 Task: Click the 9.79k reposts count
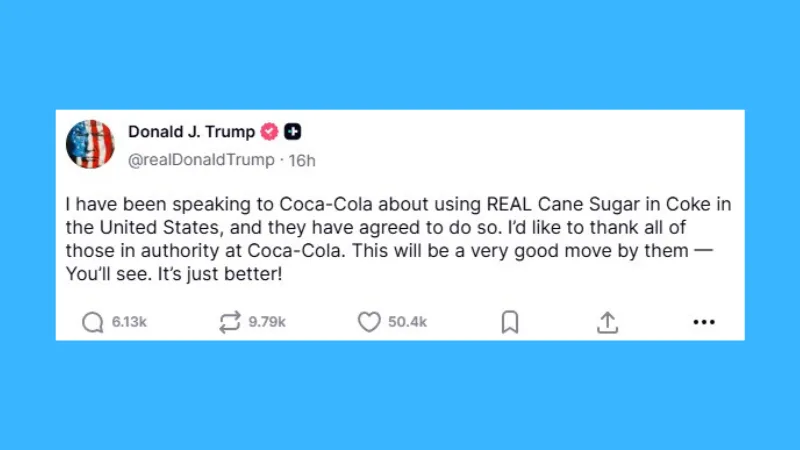(x=268, y=322)
